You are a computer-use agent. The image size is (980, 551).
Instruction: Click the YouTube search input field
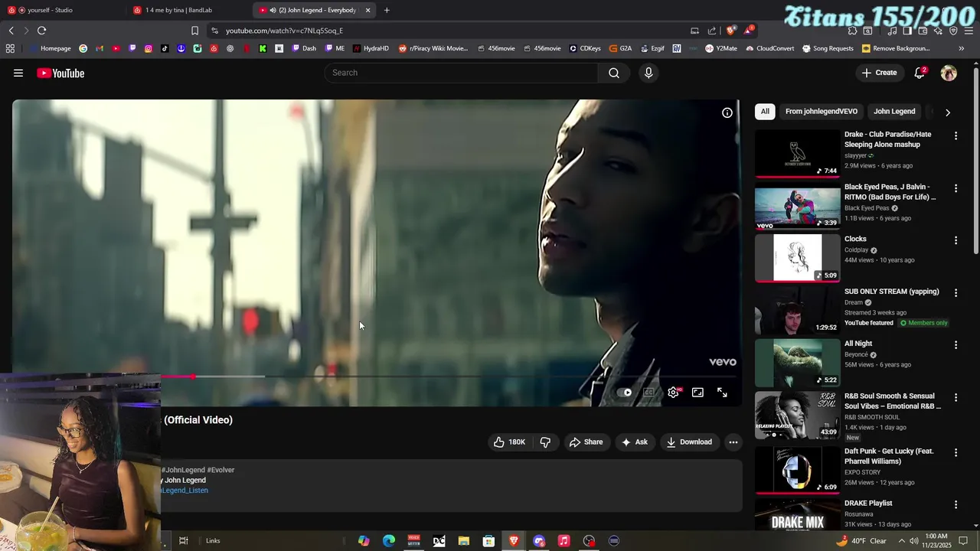tap(462, 73)
